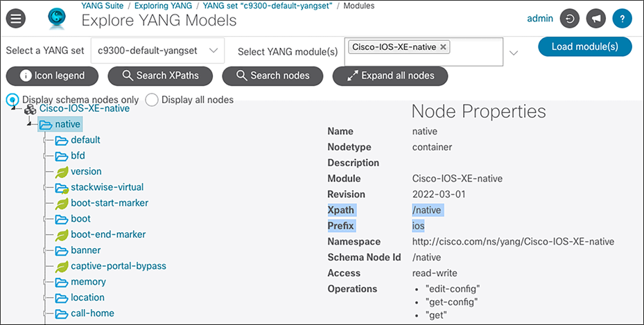Viewport: 644px width, 325px height.
Task: Collapse the native container node
Action: pyautogui.click(x=29, y=123)
